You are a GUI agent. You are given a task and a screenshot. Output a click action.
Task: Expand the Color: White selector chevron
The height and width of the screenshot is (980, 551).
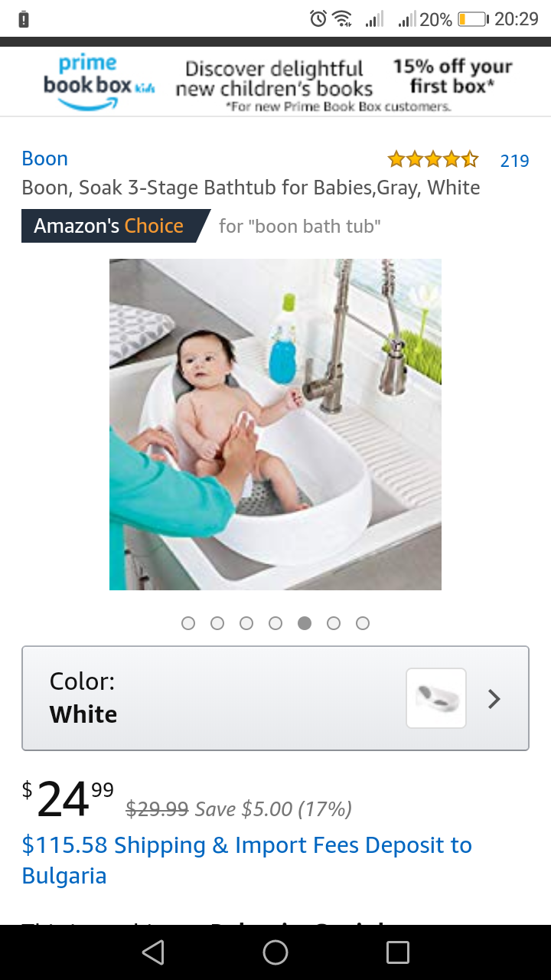coord(494,698)
